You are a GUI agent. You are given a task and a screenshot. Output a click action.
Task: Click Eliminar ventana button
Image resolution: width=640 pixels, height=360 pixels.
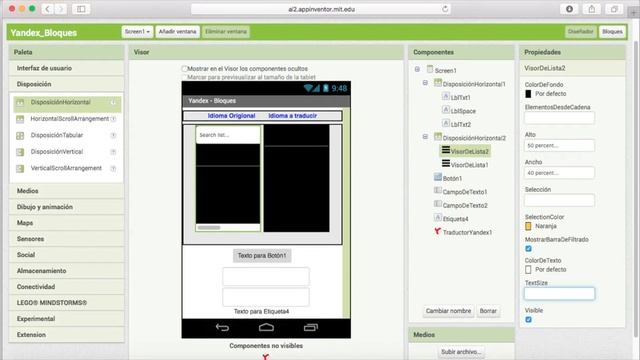[226, 31]
